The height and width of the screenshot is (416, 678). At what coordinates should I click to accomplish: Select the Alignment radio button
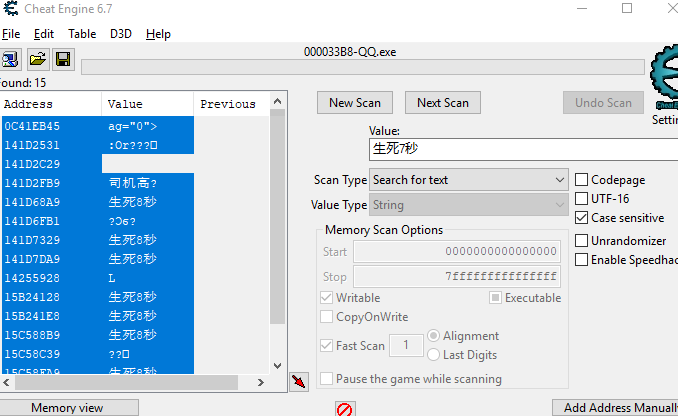click(433, 336)
